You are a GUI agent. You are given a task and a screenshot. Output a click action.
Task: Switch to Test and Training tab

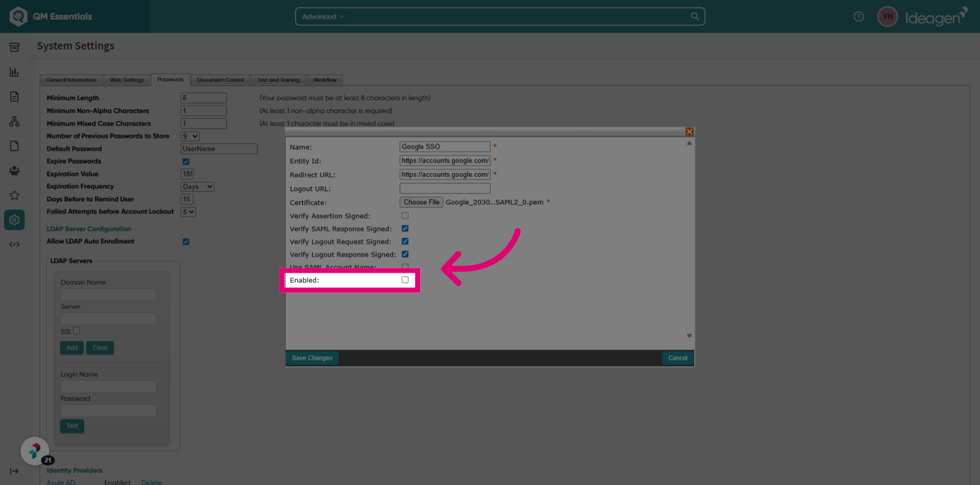click(x=279, y=80)
